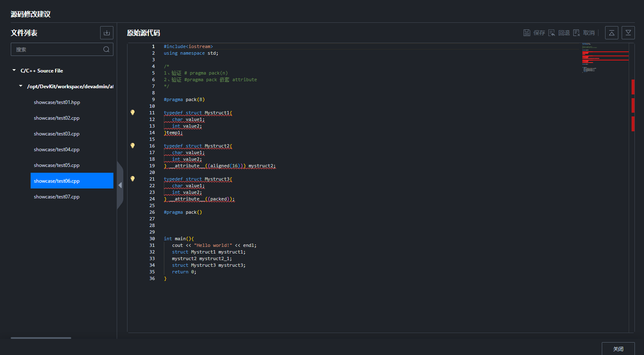Viewport: 644px width, 355px height.
Task: Click the '#pragma pack()' line
Action: pos(183,212)
